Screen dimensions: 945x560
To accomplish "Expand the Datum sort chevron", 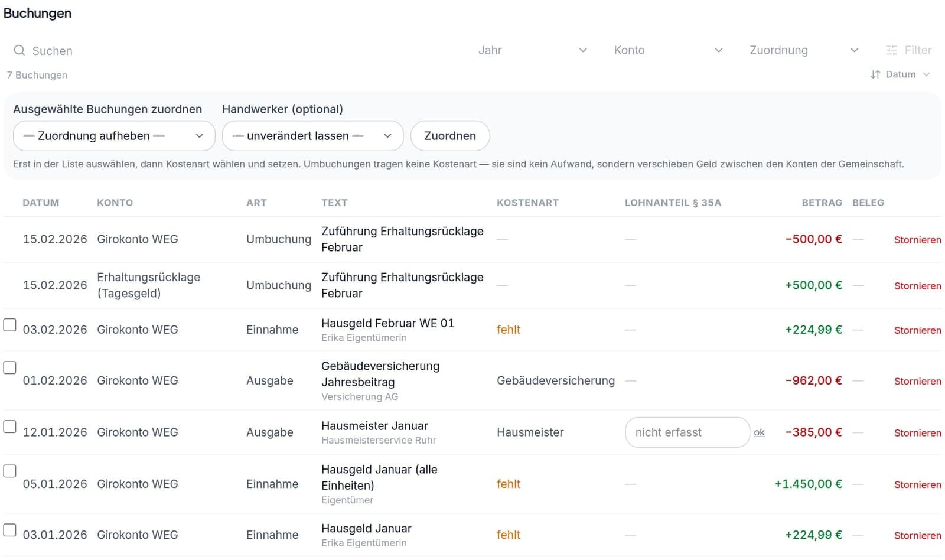I will click(926, 74).
